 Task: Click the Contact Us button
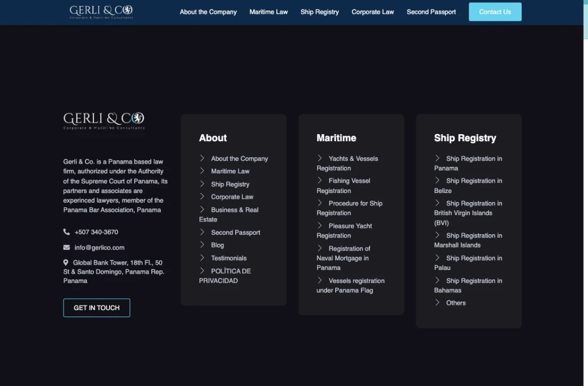pyautogui.click(x=495, y=12)
